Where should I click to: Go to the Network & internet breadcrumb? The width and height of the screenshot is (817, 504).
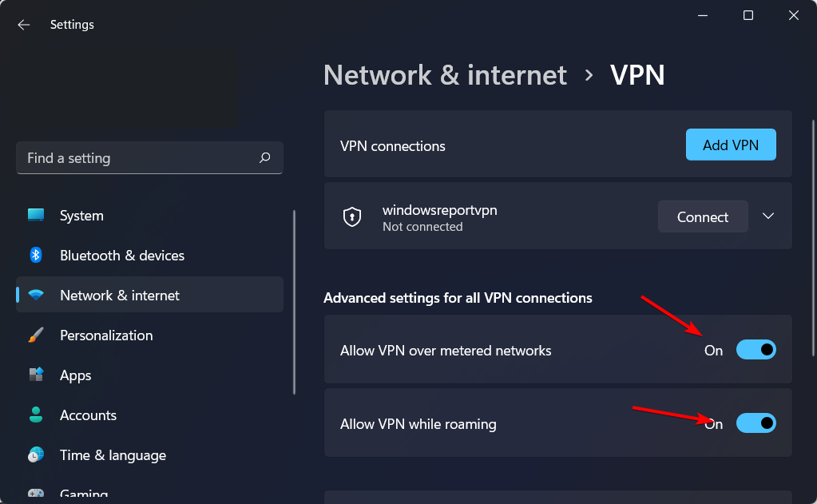pos(445,75)
